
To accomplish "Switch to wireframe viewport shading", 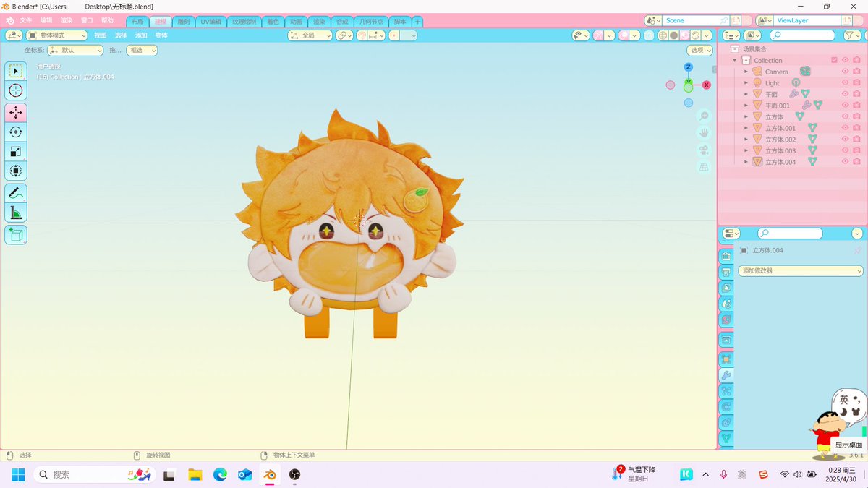I will tap(663, 35).
